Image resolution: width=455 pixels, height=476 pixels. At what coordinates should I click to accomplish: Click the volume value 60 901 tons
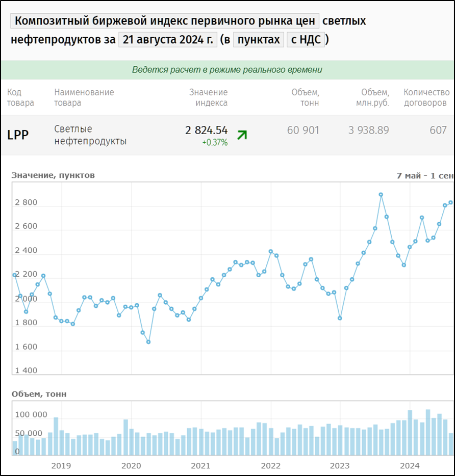point(303,130)
